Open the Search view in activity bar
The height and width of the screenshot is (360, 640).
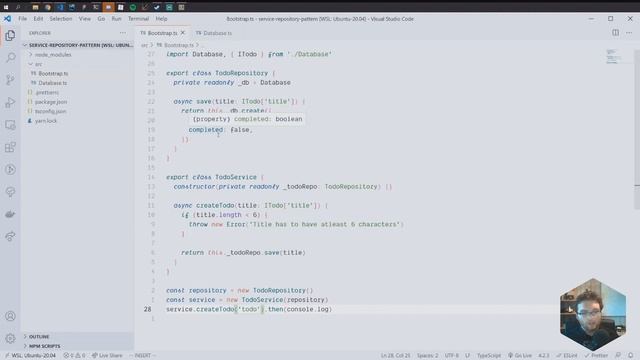click(x=10, y=58)
